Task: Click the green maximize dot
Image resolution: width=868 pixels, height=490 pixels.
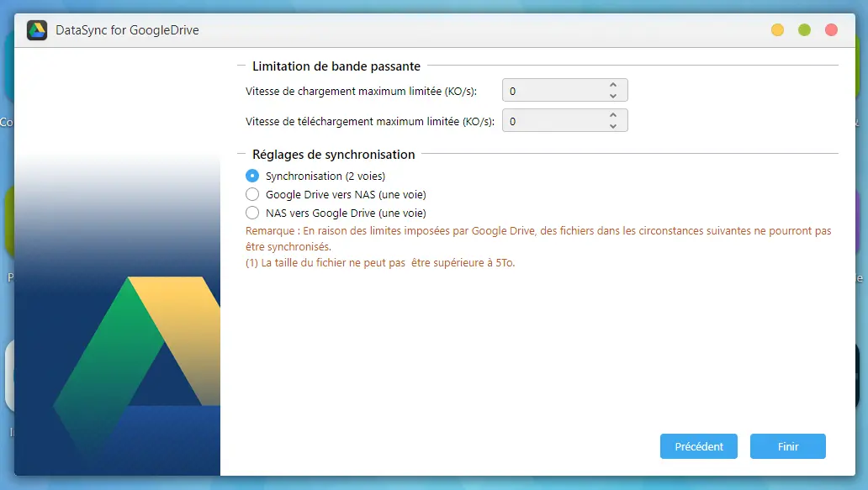Action: click(803, 29)
